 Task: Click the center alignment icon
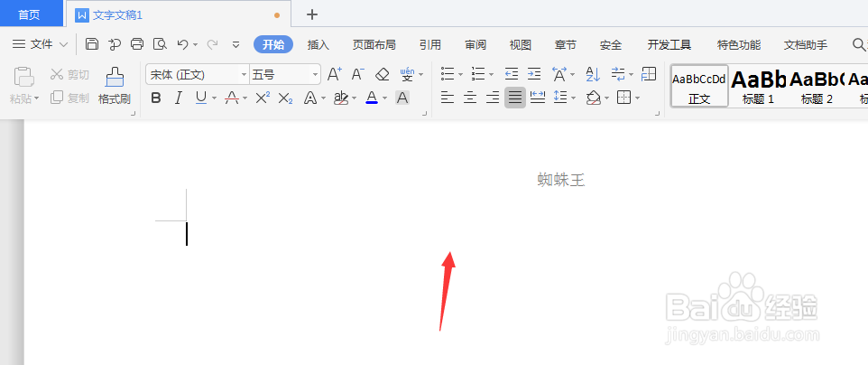470,98
